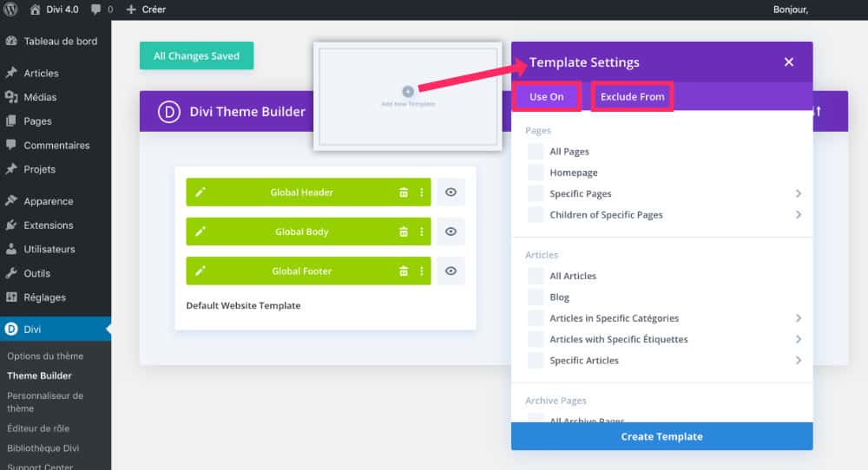Open Extensions in the sidebar
Image resolution: width=868 pixels, height=470 pixels.
pyautogui.click(x=56, y=225)
